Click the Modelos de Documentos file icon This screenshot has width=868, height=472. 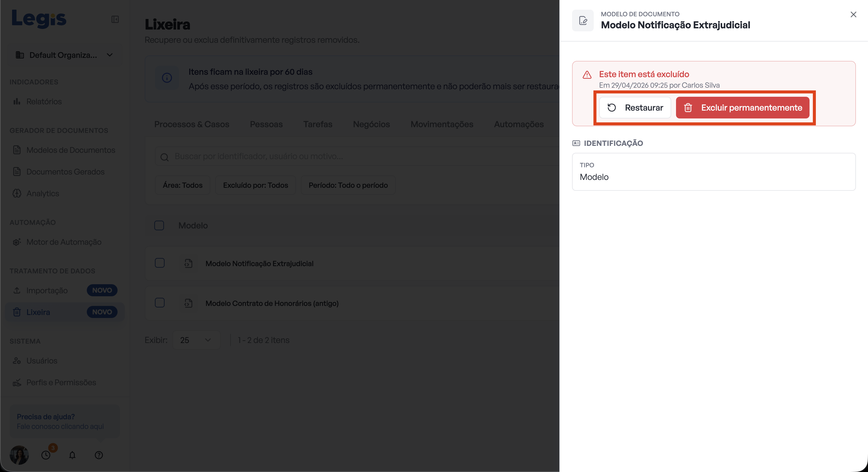pyautogui.click(x=17, y=150)
